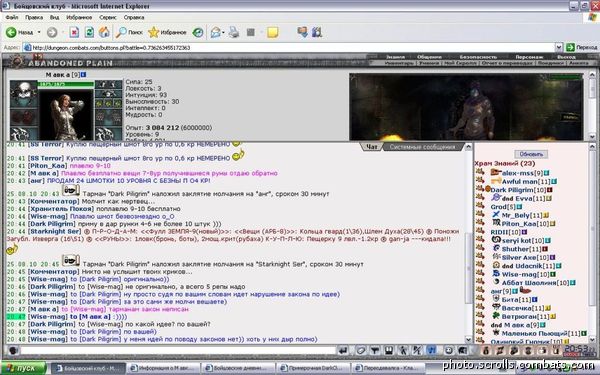Click Piton_Kaa in the player list
Image resolution: width=600 pixels, height=375 pixels.
coord(520,224)
